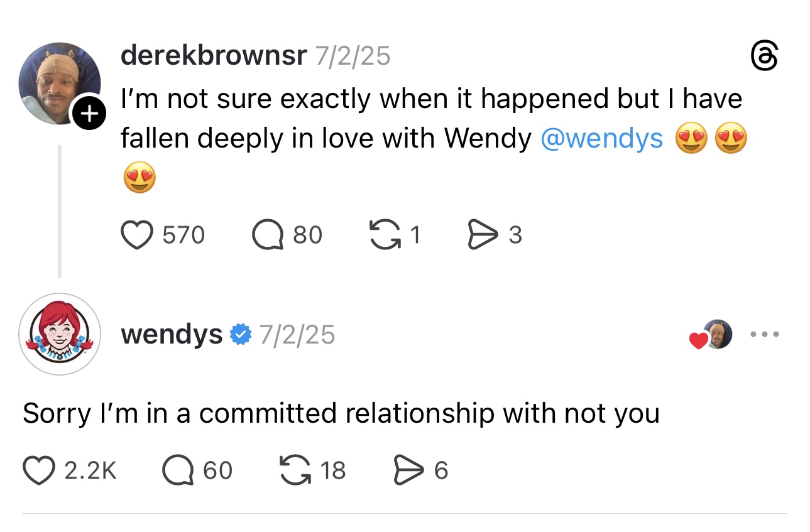The width and height of the screenshot is (810, 532).
Task: Open the @wendys mention link
Action: 601,139
